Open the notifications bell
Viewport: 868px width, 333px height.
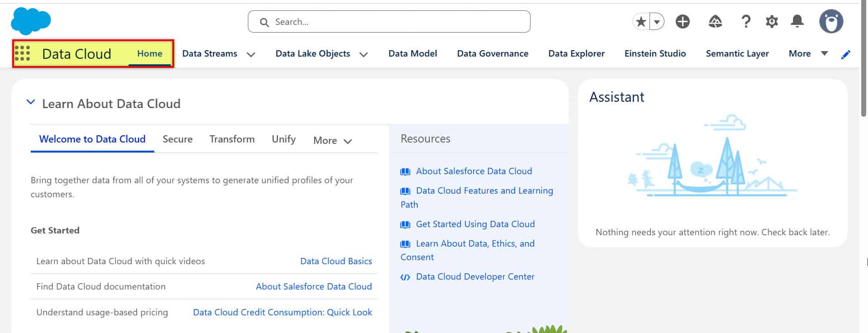point(797,21)
